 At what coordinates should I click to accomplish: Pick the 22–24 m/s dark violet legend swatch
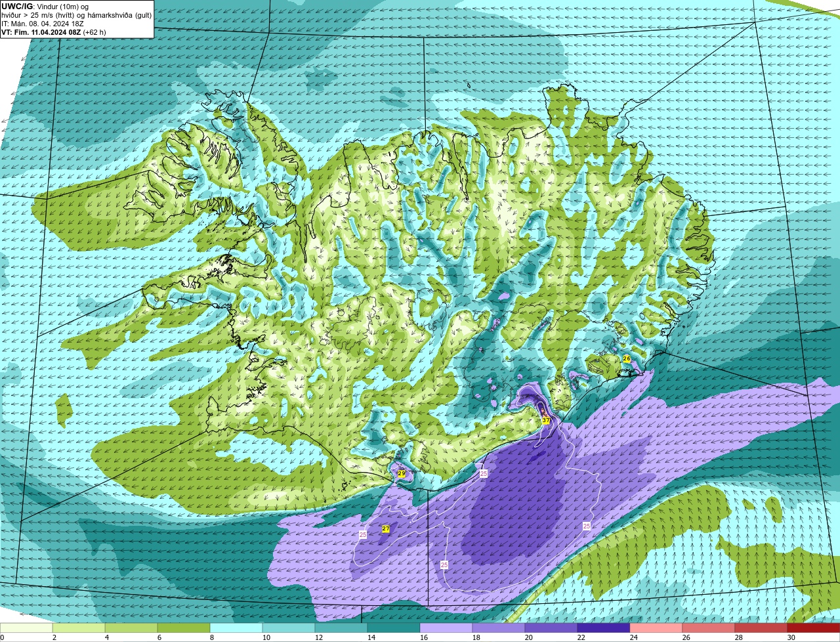tap(604, 628)
